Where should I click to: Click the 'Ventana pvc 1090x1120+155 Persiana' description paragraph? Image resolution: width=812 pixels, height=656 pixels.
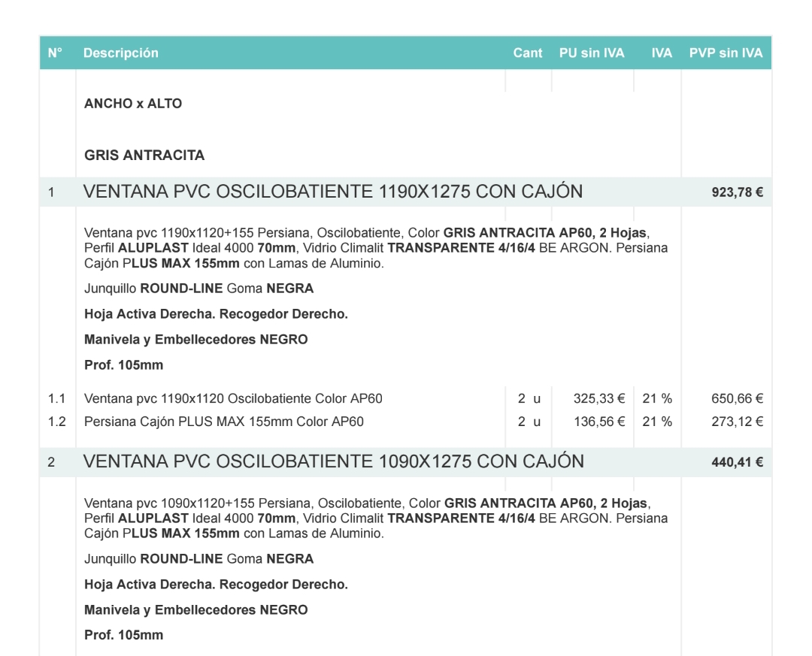click(376, 518)
